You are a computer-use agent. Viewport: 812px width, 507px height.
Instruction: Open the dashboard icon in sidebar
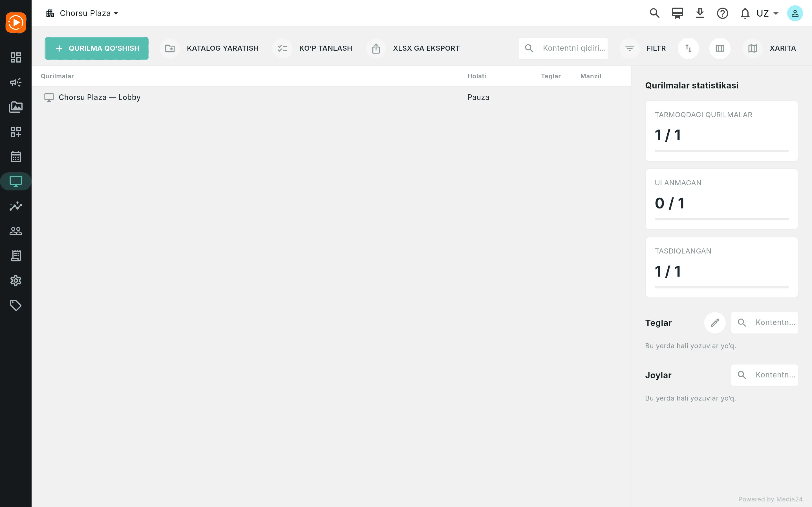(x=16, y=57)
